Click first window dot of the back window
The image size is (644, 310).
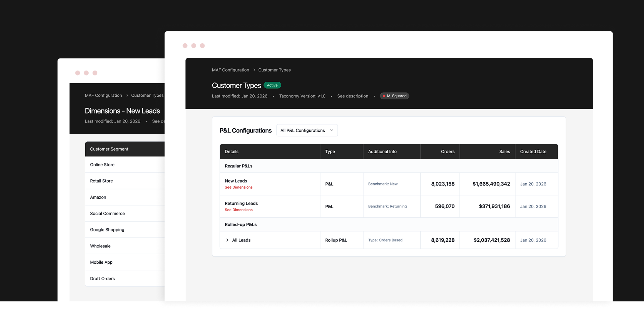point(77,73)
